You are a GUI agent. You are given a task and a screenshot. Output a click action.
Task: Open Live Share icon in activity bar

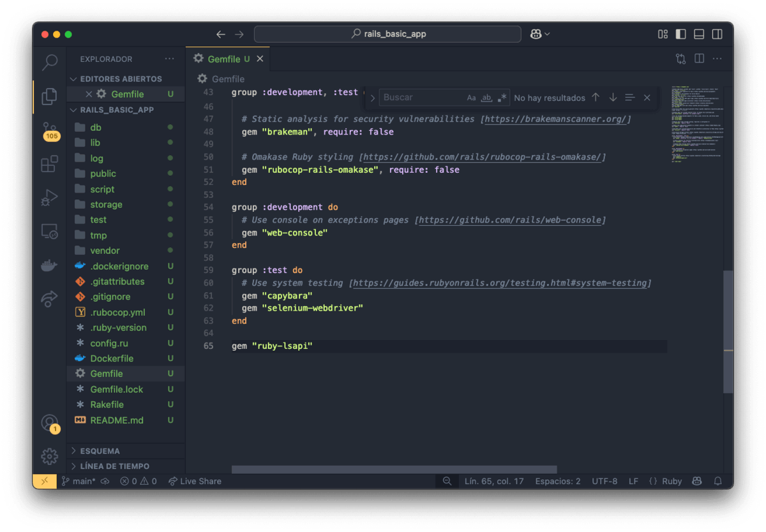pyautogui.click(x=50, y=299)
